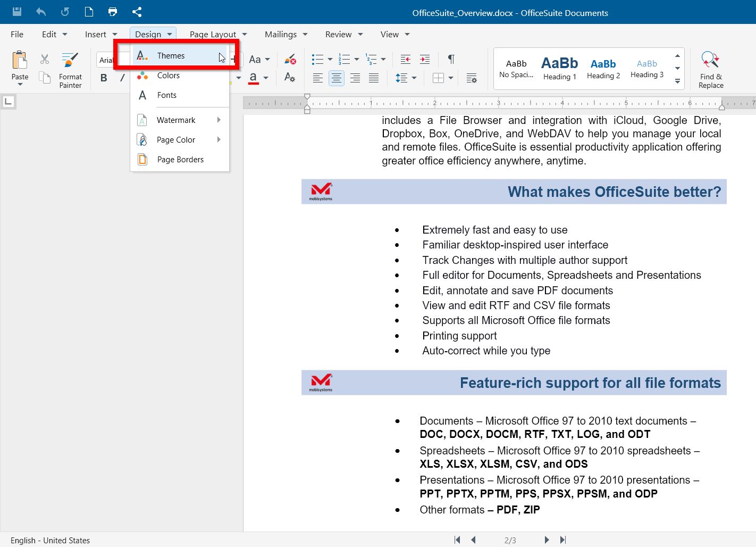Increase paragraph indent
756x547 pixels.
tap(425, 59)
